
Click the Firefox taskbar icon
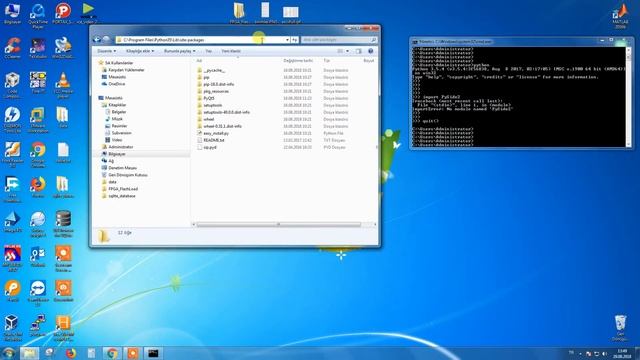click(71, 353)
